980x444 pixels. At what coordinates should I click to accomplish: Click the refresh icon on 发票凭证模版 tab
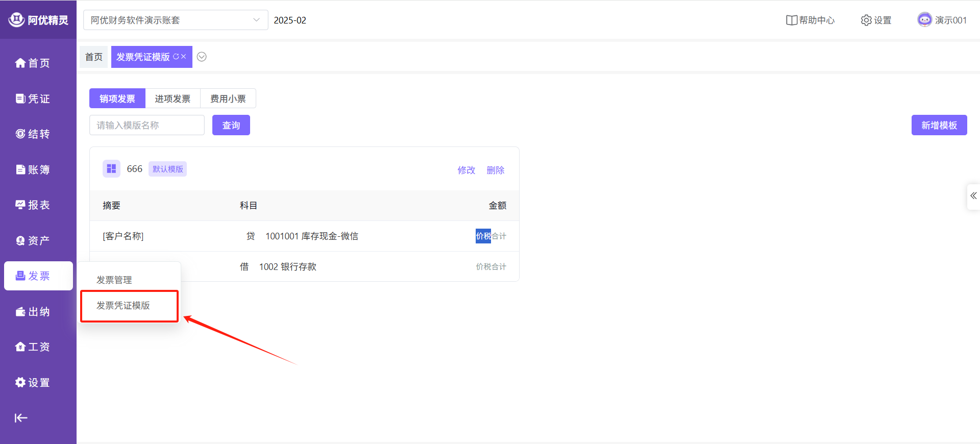pyautogui.click(x=176, y=57)
